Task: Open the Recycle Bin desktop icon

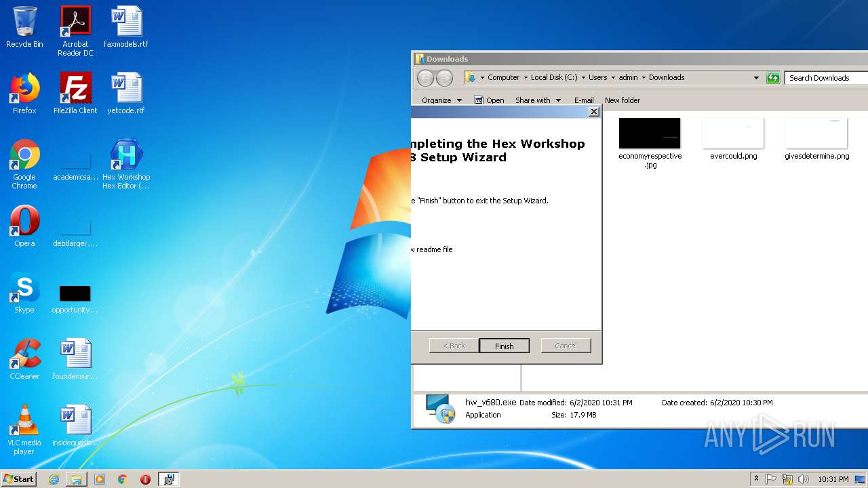Action: coord(24,27)
